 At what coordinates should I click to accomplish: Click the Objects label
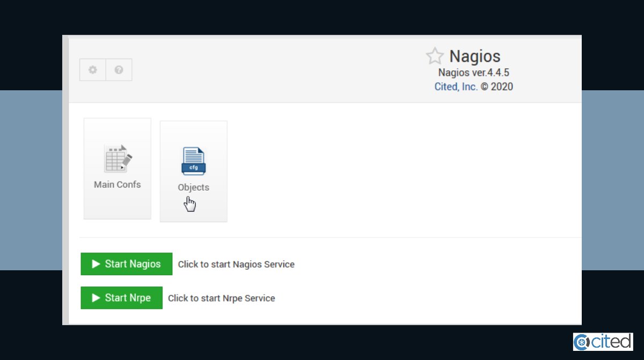(194, 188)
